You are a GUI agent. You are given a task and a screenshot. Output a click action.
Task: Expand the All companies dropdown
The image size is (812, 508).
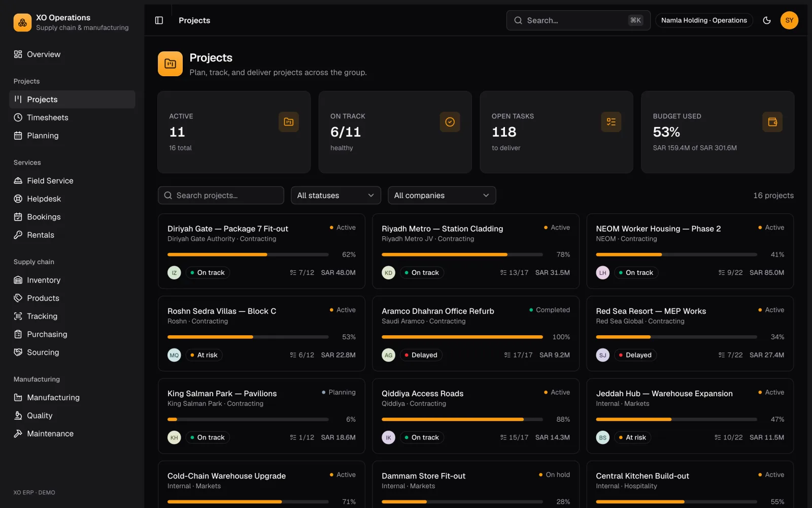point(442,196)
